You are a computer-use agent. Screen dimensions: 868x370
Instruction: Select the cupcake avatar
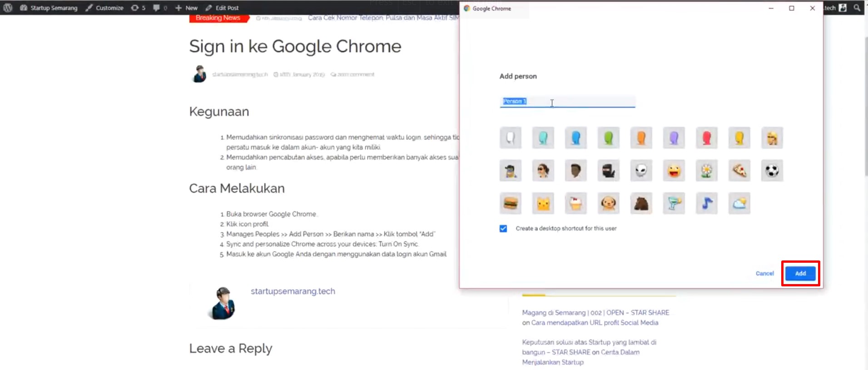[576, 203]
